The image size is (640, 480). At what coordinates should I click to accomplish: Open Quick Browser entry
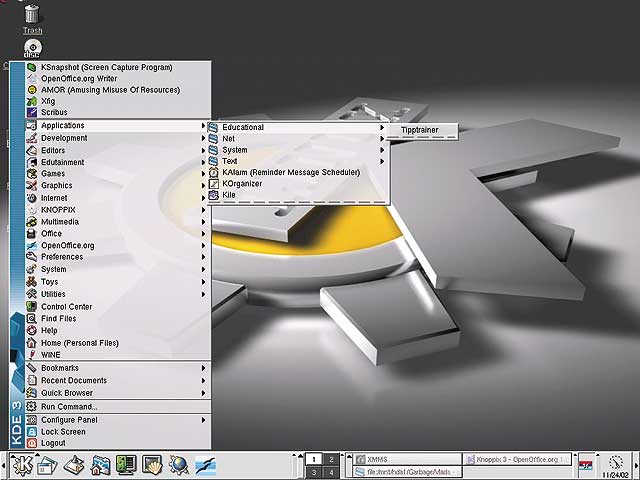118,393
